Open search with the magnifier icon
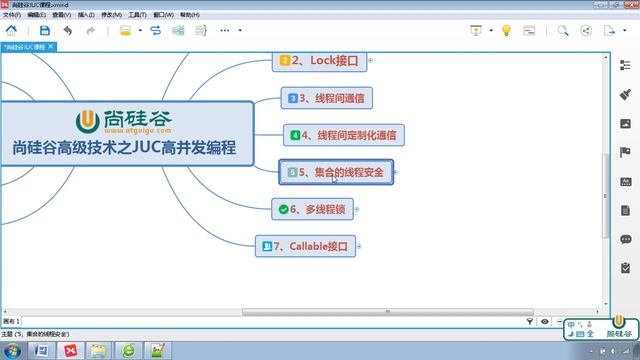This screenshot has width=640, height=360. point(563,30)
